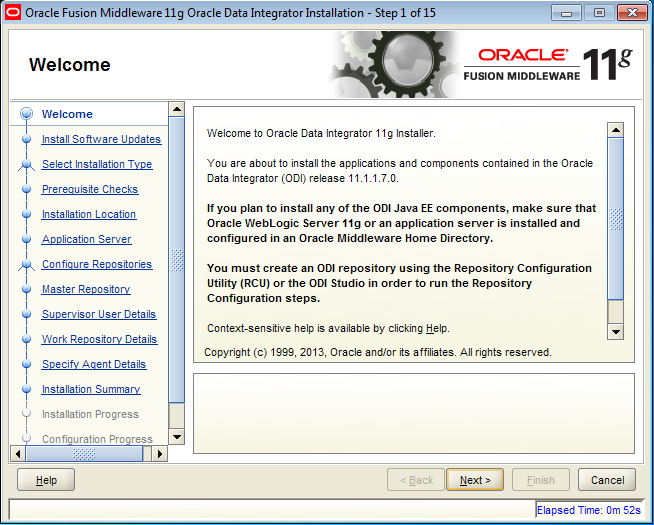Open the Install Software Updates step
Screen dimensions: 654x525
coord(101,139)
